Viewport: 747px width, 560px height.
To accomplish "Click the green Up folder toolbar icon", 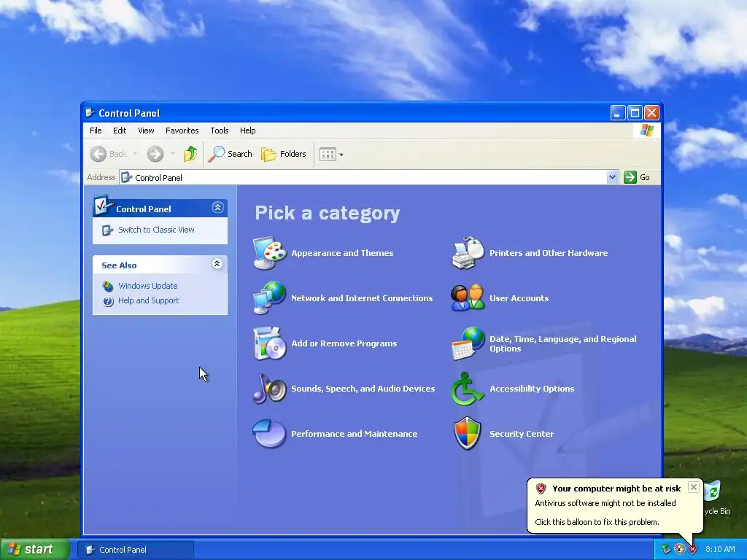I will click(x=190, y=154).
